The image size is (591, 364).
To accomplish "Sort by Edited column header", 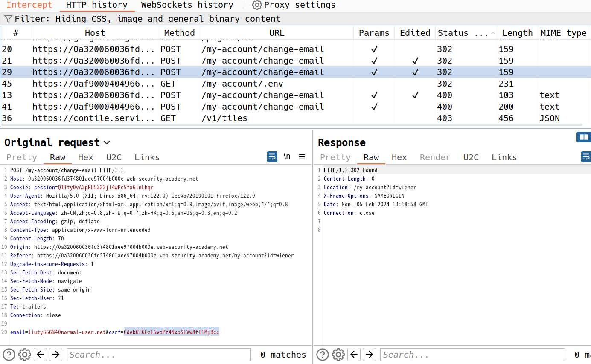I will [415, 33].
